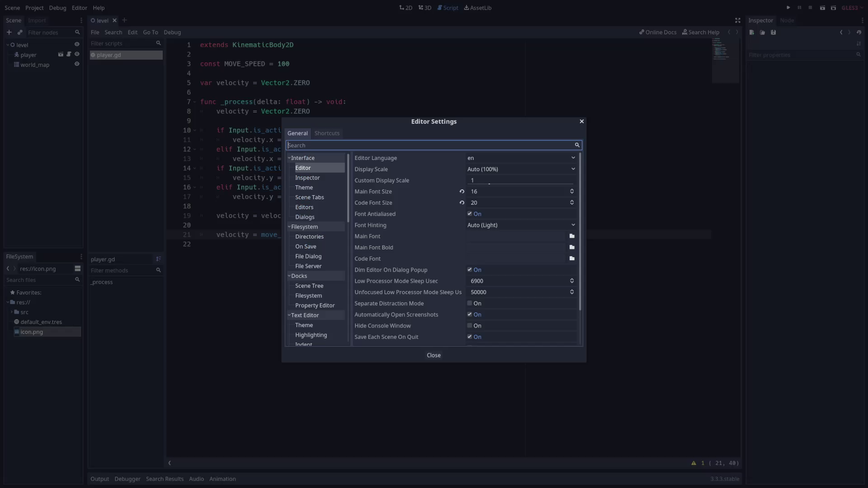Collapse Docks settings category
Viewport: 868px width, 488px height.
point(289,276)
